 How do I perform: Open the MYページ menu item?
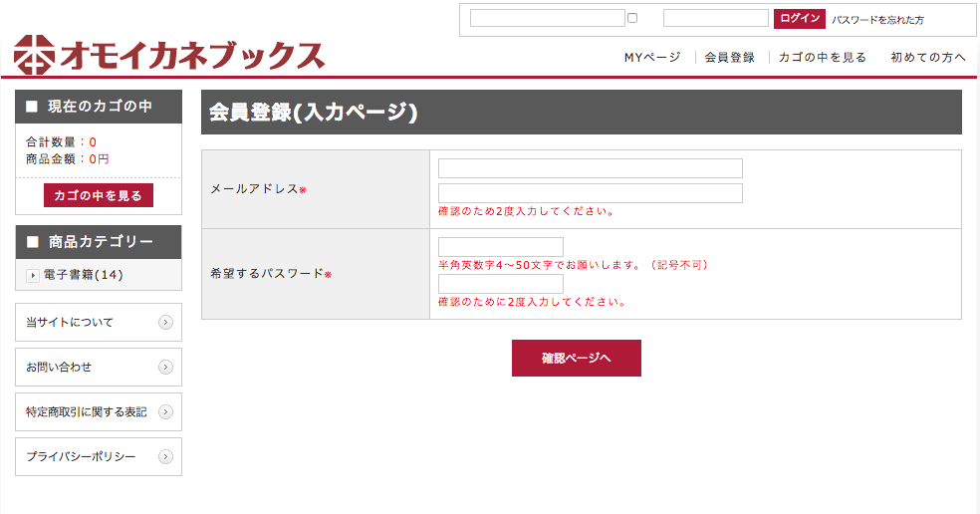pyautogui.click(x=652, y=58)
